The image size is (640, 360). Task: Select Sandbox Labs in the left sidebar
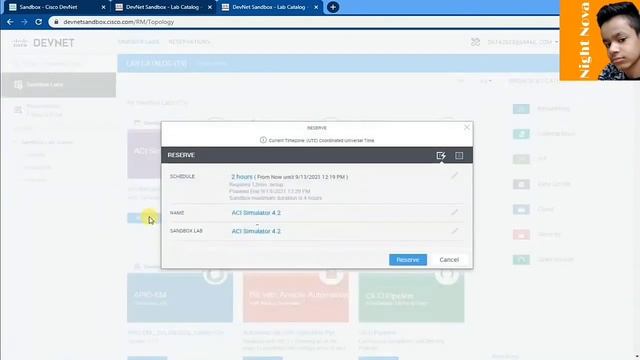coord(59,84)
